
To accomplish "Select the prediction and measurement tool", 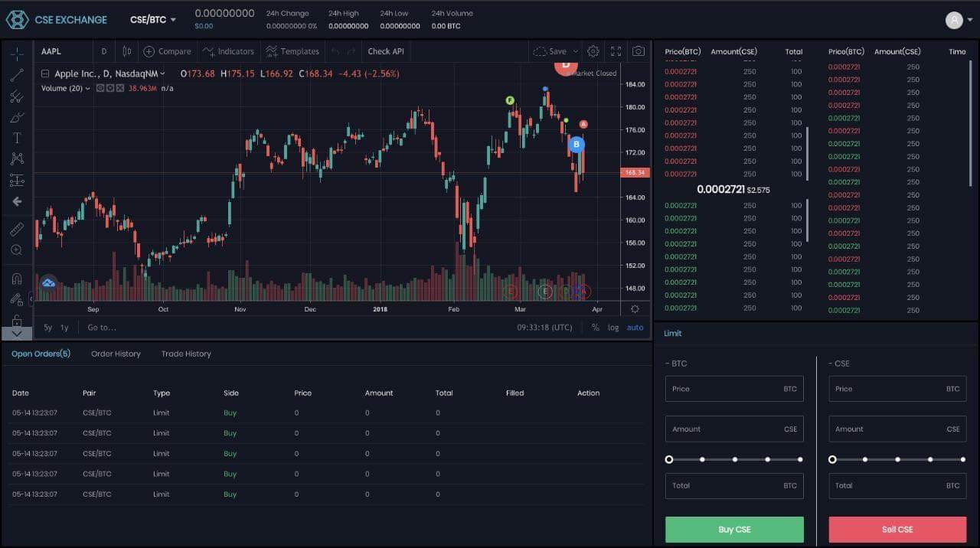I will click(x=17, y=180).
